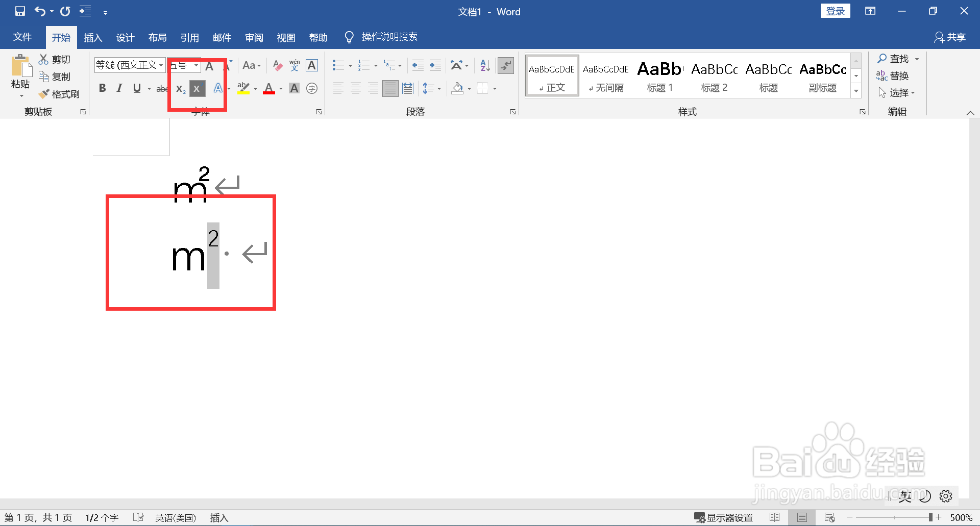Click the 操作说明搜索 search box

tap(389, 37)
